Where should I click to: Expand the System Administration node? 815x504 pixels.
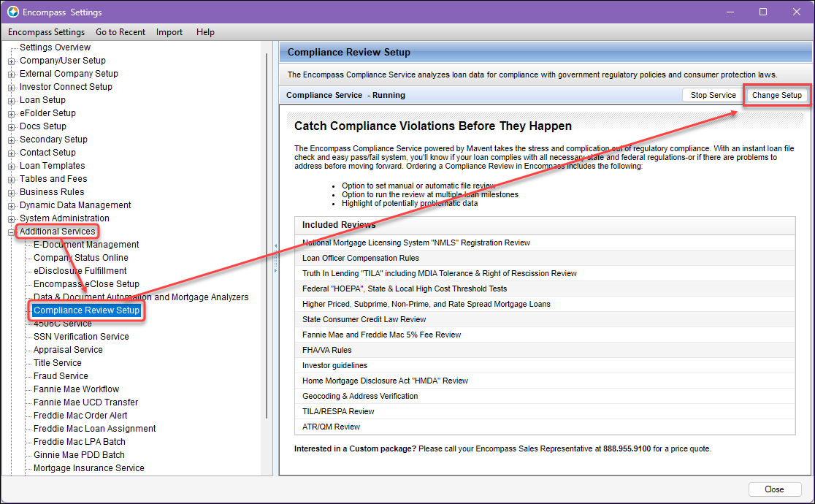tap(12, 219)
